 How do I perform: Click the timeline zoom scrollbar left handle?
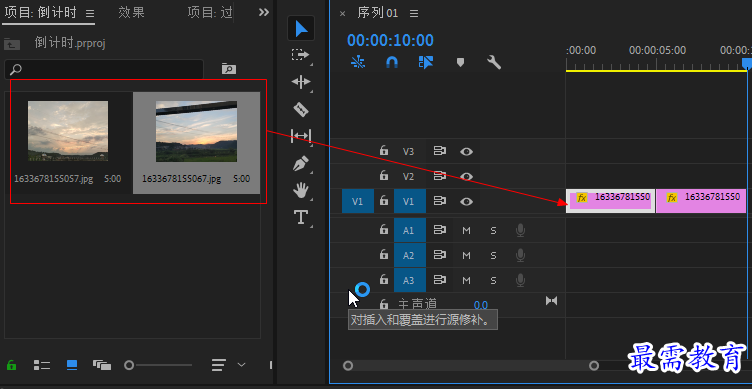tap(348, 366)
